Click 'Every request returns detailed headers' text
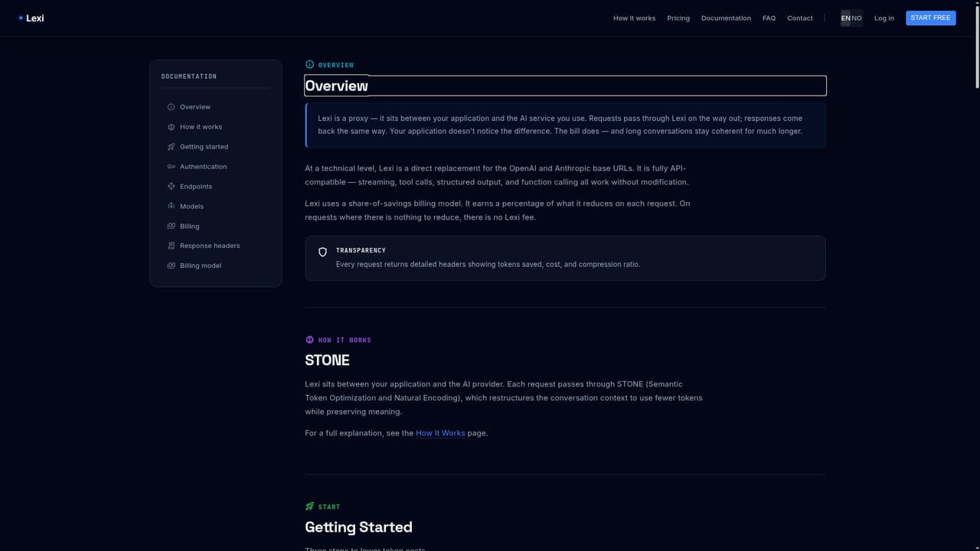Image resolution: width=980 pixels, height=551 pixels. coord(488,264)
